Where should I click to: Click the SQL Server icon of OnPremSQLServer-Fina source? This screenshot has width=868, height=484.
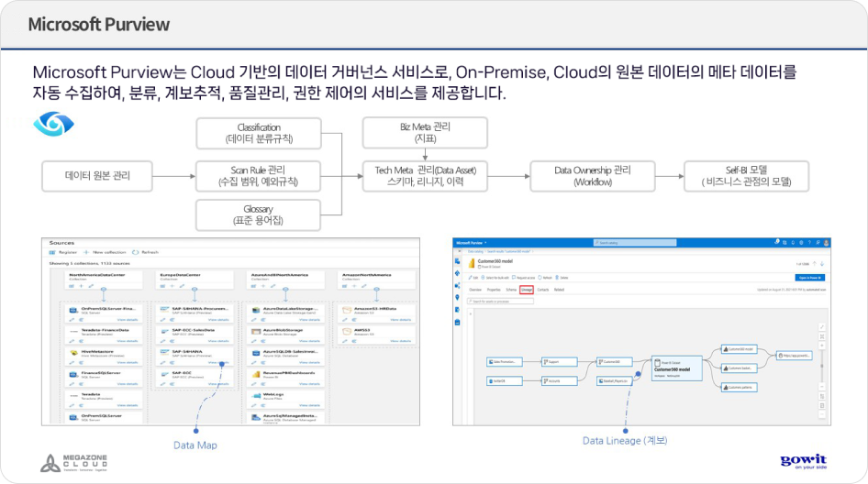(73, 311)
